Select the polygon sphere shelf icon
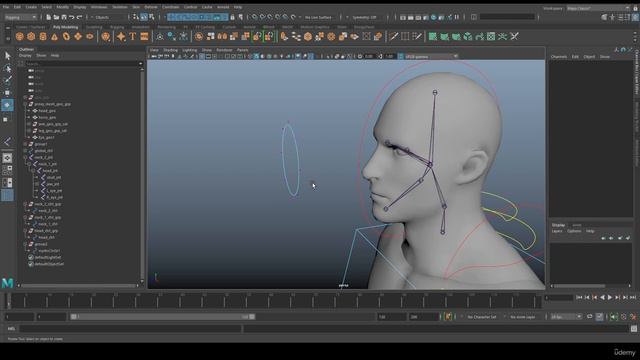This screenshot has height=360, width=640. coord(20,37)
